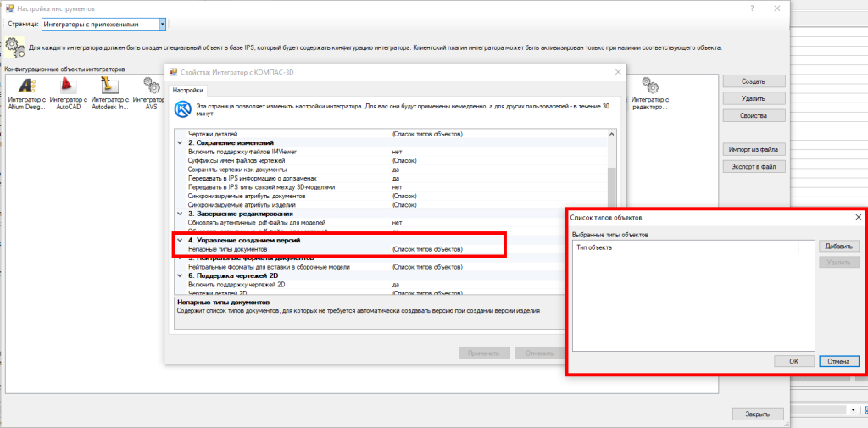Click the Экспорт в файл button
Screen dimensions: 868x428
coord(753,167)
